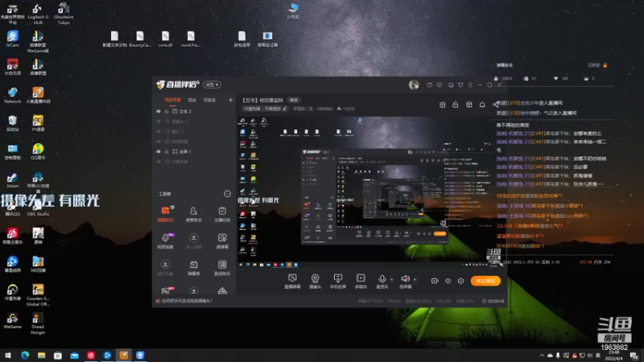Open File Explorer from the taskbar
This screenshot has height=362, width=644.
42,356
